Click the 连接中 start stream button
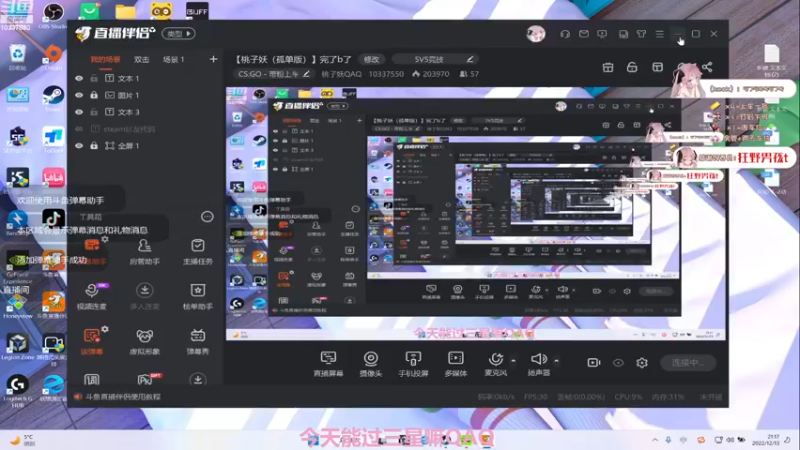The image size is (800, 450). [x=688, y=363]
